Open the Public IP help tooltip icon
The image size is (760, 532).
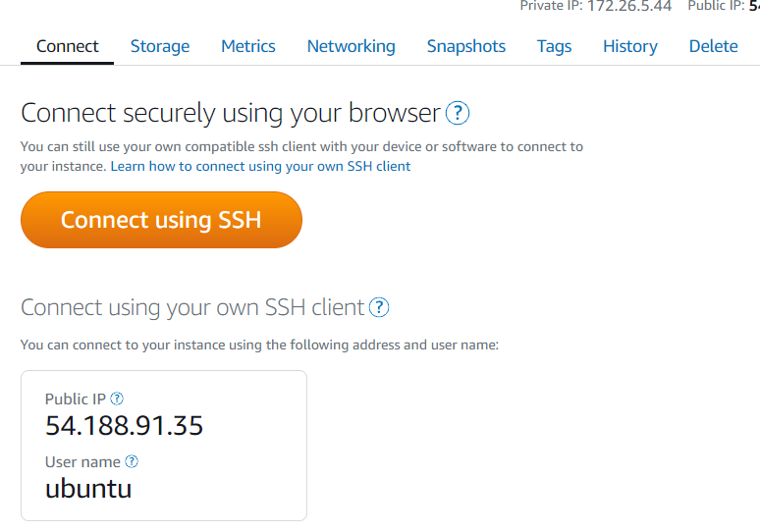click(117, 399)
